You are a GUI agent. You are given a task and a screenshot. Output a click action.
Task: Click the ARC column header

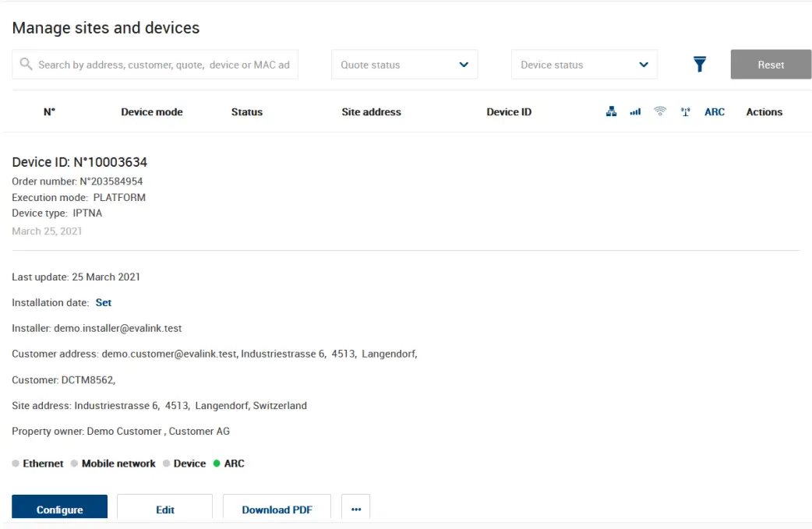pyautogui.click(x=715, y=111)
